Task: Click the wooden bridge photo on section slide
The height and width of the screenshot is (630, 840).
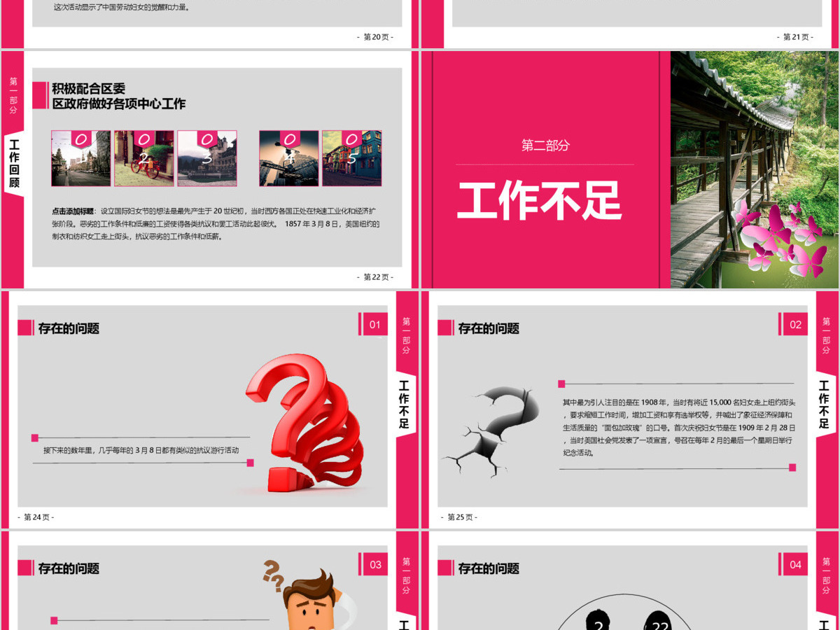Action: point(755,169)
